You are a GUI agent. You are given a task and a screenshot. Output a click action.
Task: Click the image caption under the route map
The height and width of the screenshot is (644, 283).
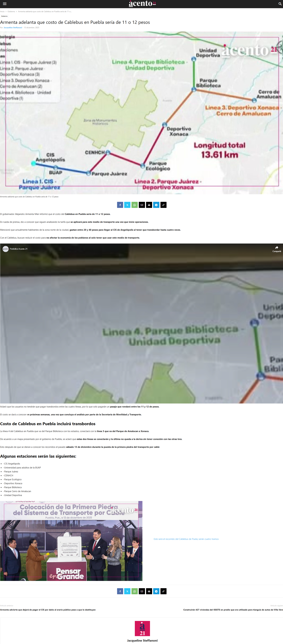pyautogui.click(x=29, y=197)
